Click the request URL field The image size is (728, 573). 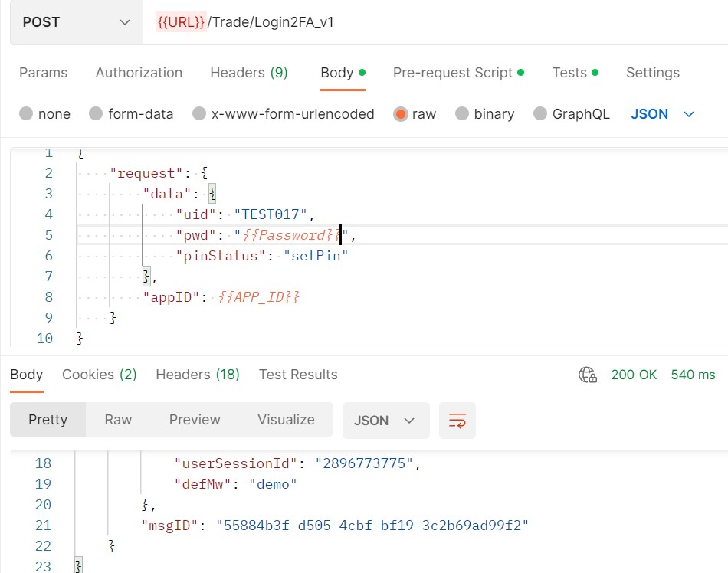435,22
